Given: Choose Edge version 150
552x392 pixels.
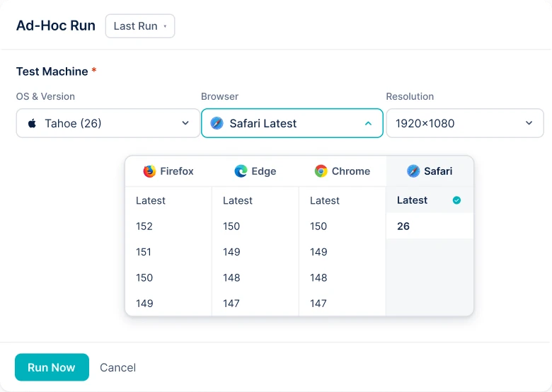Looking at the screenshot, I should coord(255,226).
